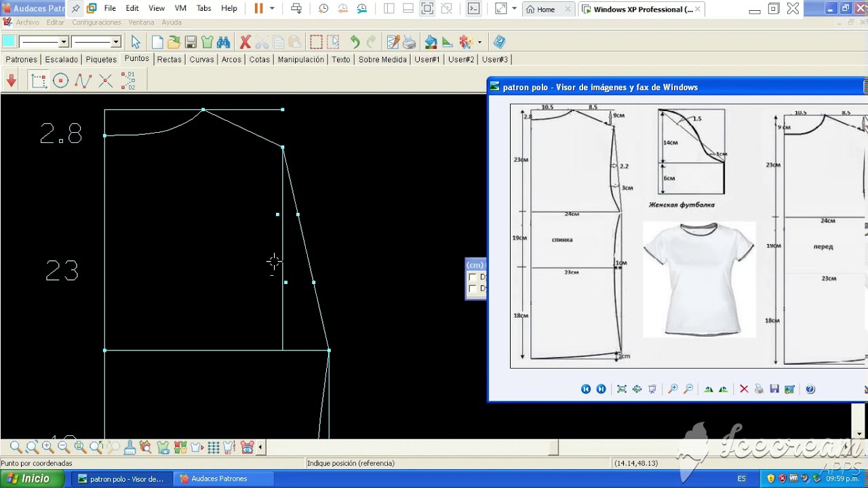Click the cyan color swatch in toolbar
Viewport: 868px width, 488px height.
[x=9, y=42]
